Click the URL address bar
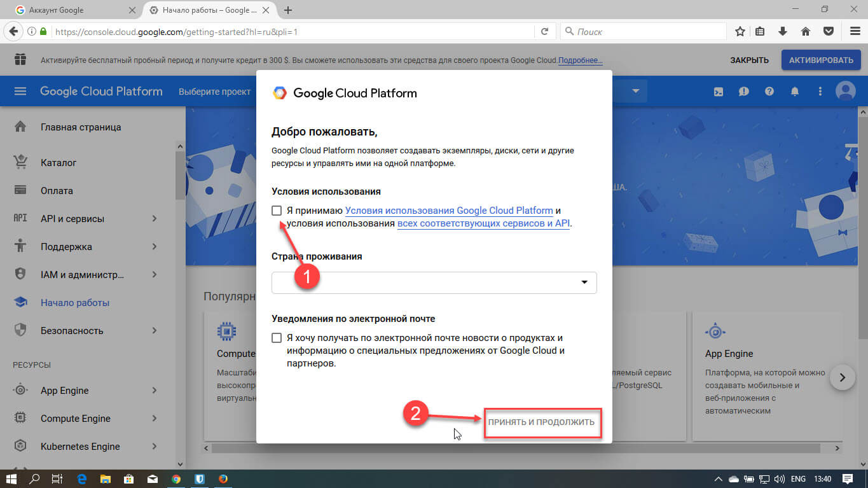The width and height of the screenshot is (868, 488). click(293, 31)
